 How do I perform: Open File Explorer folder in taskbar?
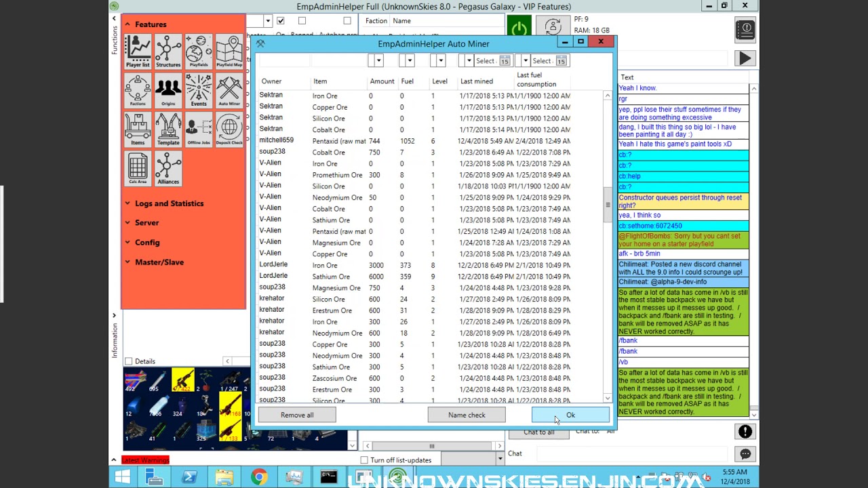click(224, 477)
